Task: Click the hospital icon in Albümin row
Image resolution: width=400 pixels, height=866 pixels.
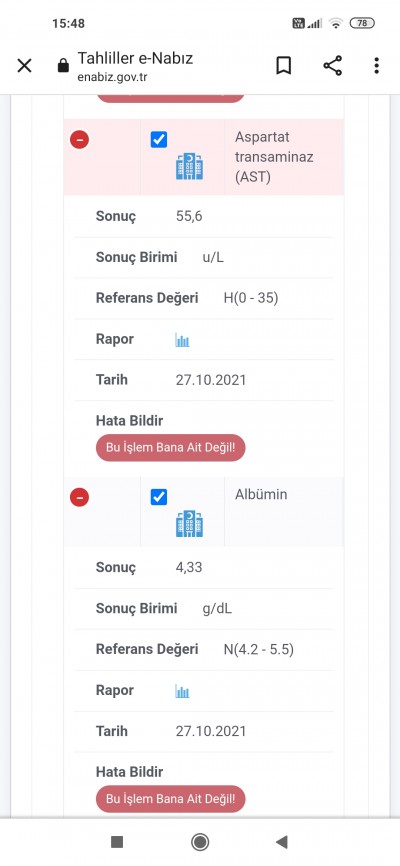Action: pos(190,524)
